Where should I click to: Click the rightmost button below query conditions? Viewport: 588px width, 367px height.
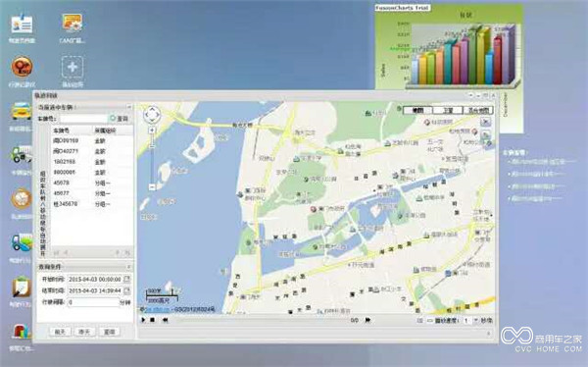coord(109,332)
